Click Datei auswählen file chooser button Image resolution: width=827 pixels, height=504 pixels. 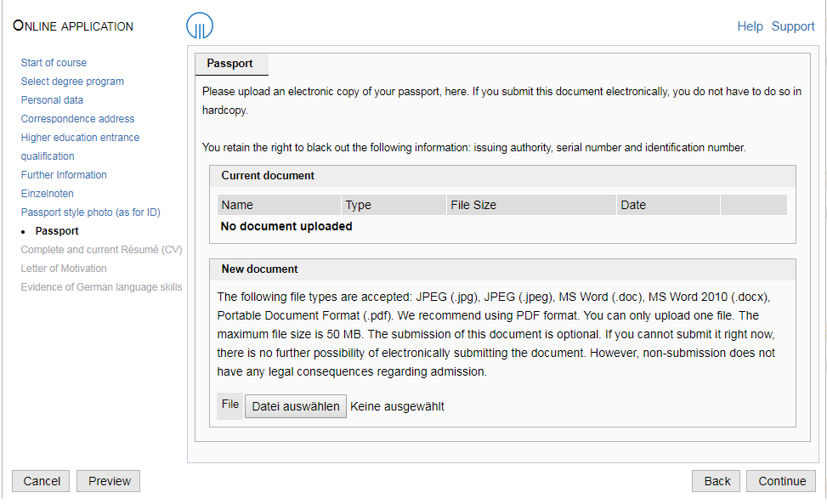pos(296,406)
